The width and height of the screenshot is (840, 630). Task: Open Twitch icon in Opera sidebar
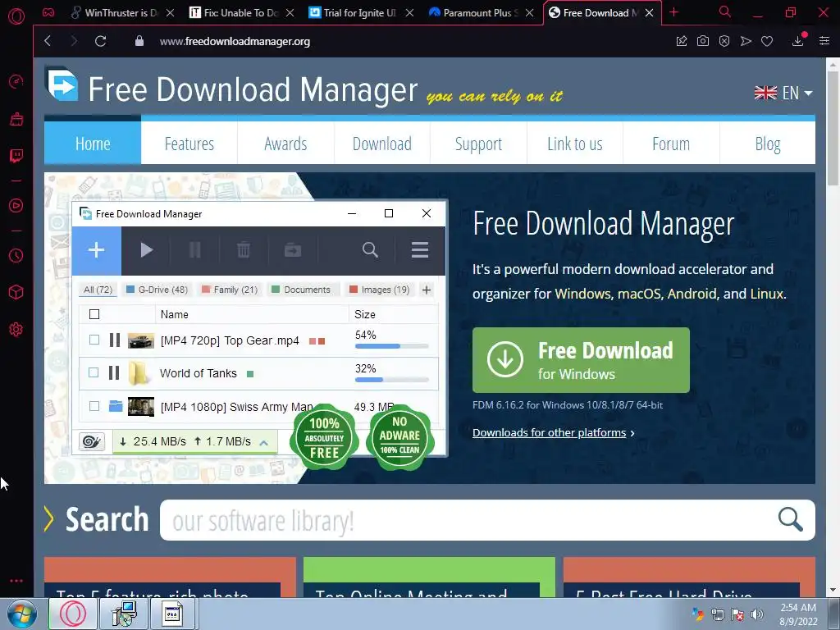[16, 157]
